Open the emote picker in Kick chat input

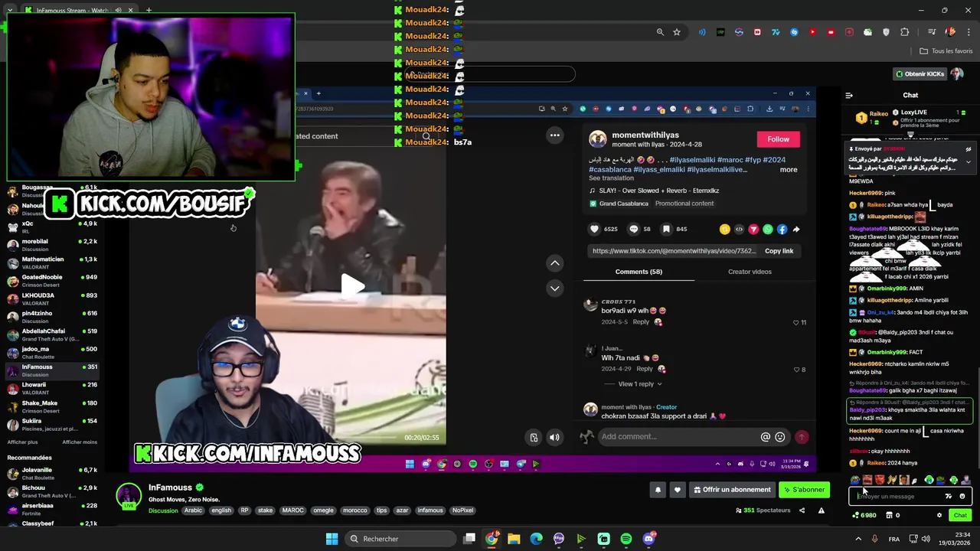962,496
